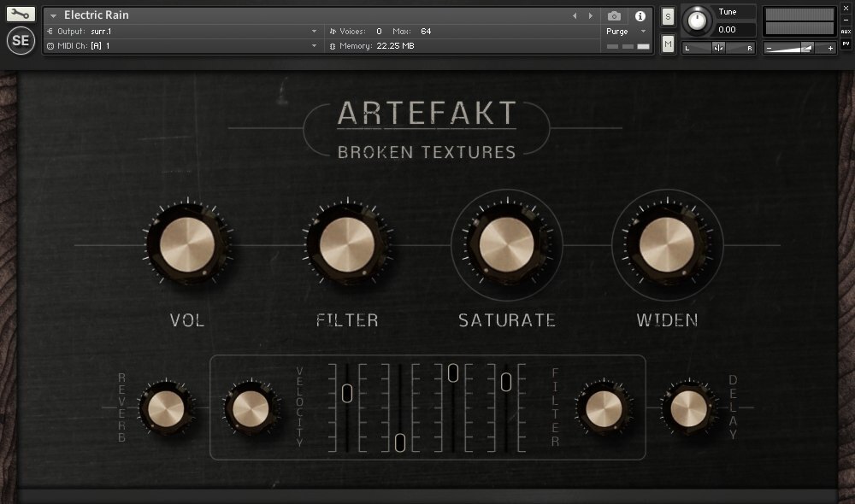The width and height of the screenshot is (855, 504).
Task: Click the Purge button
Action: click(x=618, y=30)
